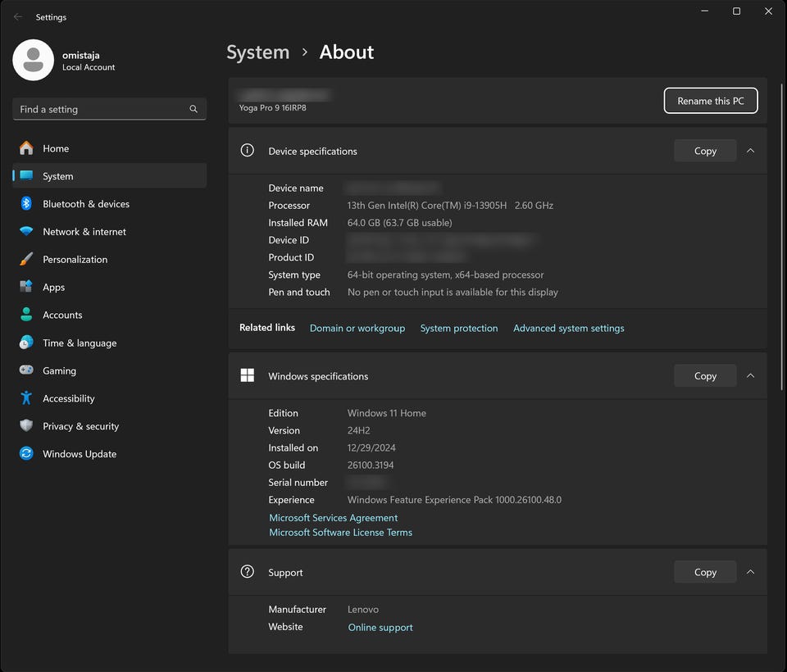The height and width of the screenshot is (672, 787).
Task: Collapse the Support section chevron
Action: [750, 573]
